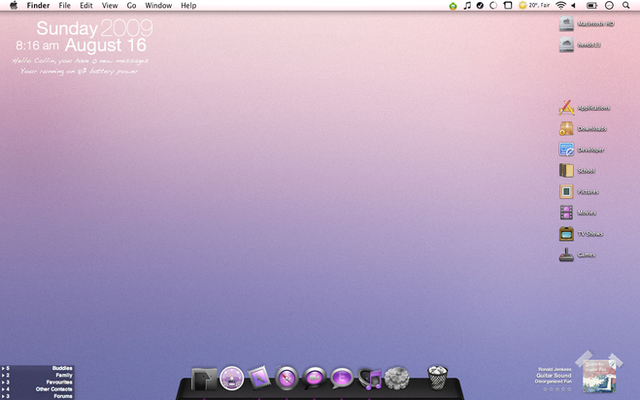
Task: Open Spotlight search magnifier
Action: coord(626,5)
